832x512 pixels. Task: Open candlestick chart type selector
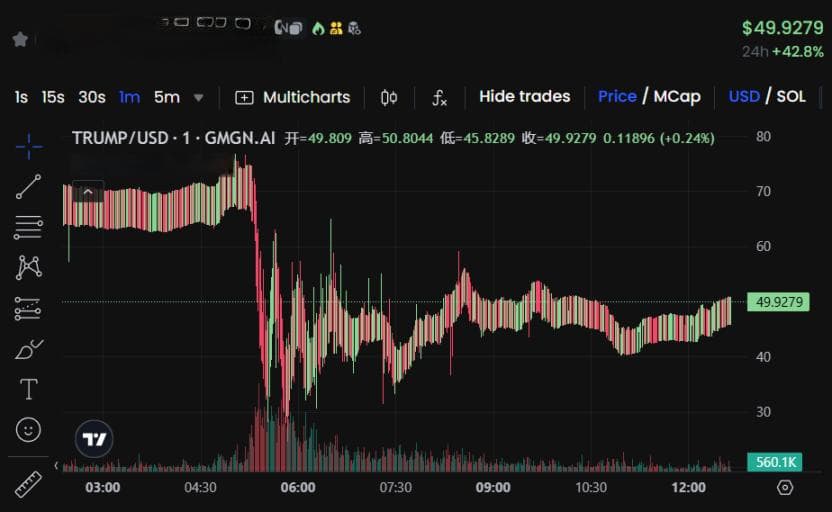pyautogui.click(x=388, y=98)
